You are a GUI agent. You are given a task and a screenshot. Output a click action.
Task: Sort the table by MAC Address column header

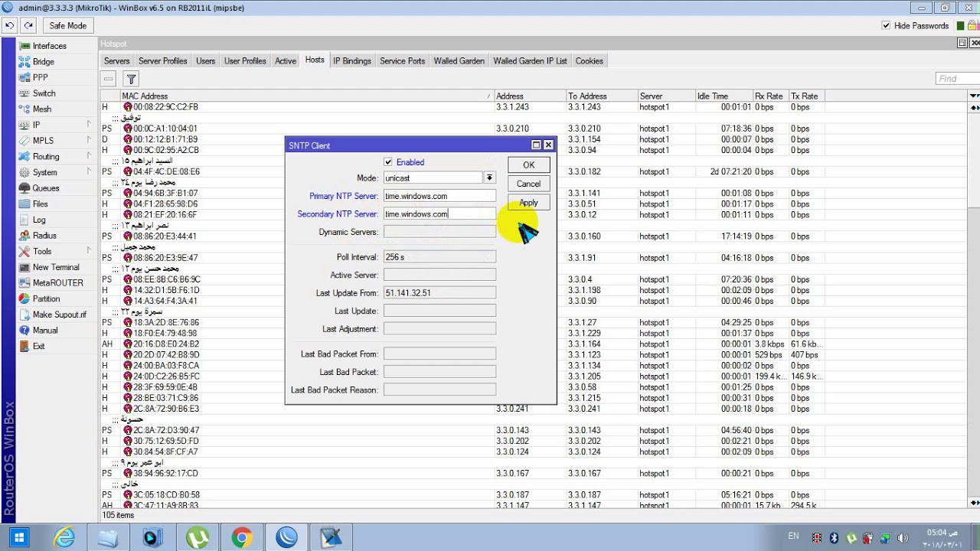(306, 96)
